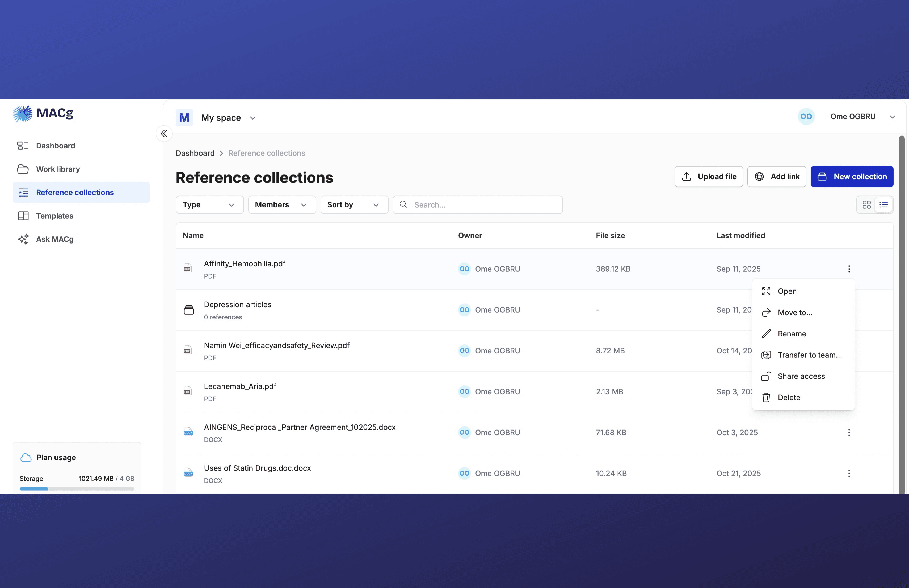This screenshot has height=588, width=909.
Task: Open Templates in the sidebar
Action: pyautogui.click(x=81, y=216)
